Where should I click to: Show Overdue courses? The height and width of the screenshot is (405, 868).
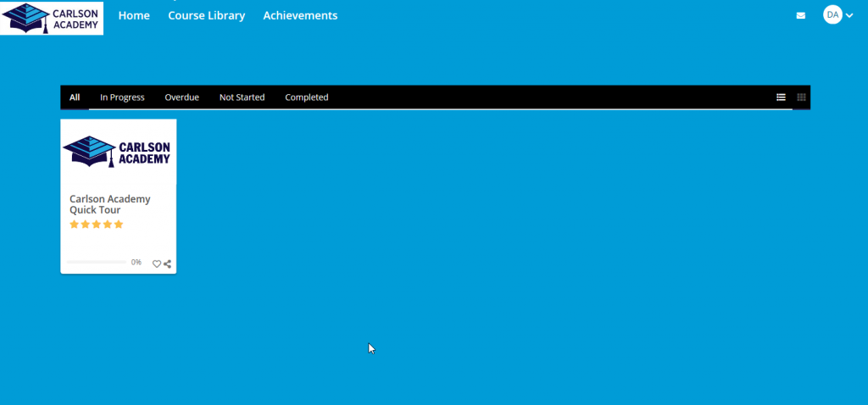click(x=181, y=97)
